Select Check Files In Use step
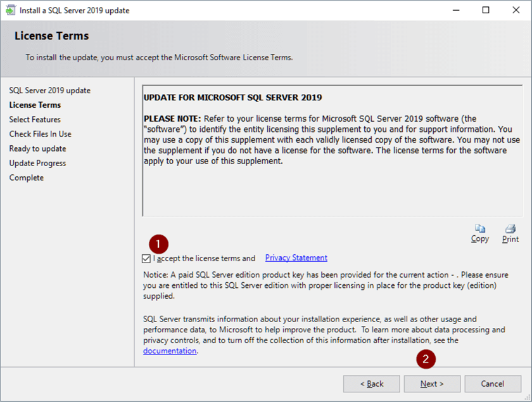Viewport: 532px width, 402px height. pyautogui.click(x=40, y=134)
